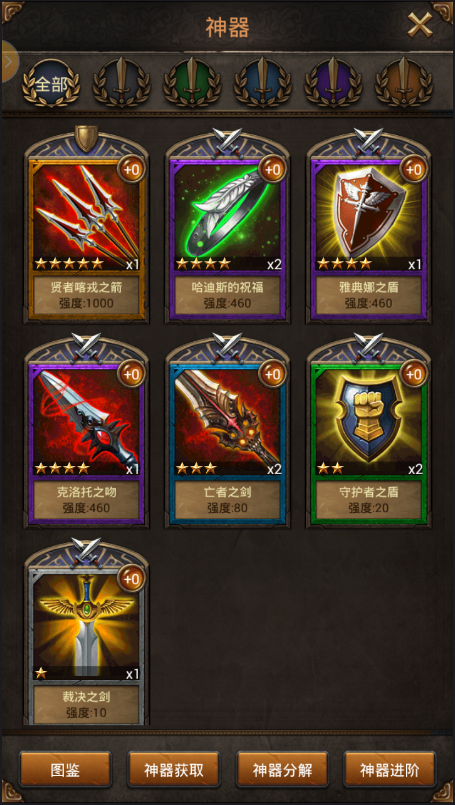Viewport: 455px width, 805px height.
Task: Open 神器分解 decompose button
Action: pyautogui.click(x=282, y=770)
